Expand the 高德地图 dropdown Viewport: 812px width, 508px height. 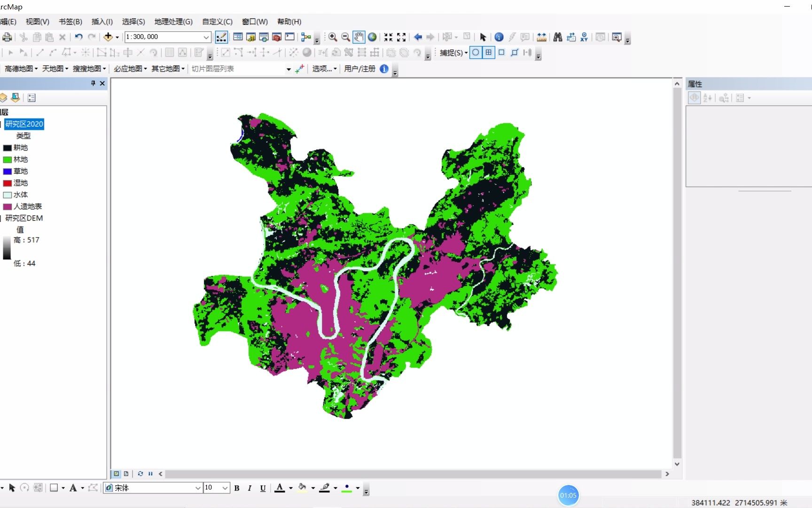(x=21, y=69)
